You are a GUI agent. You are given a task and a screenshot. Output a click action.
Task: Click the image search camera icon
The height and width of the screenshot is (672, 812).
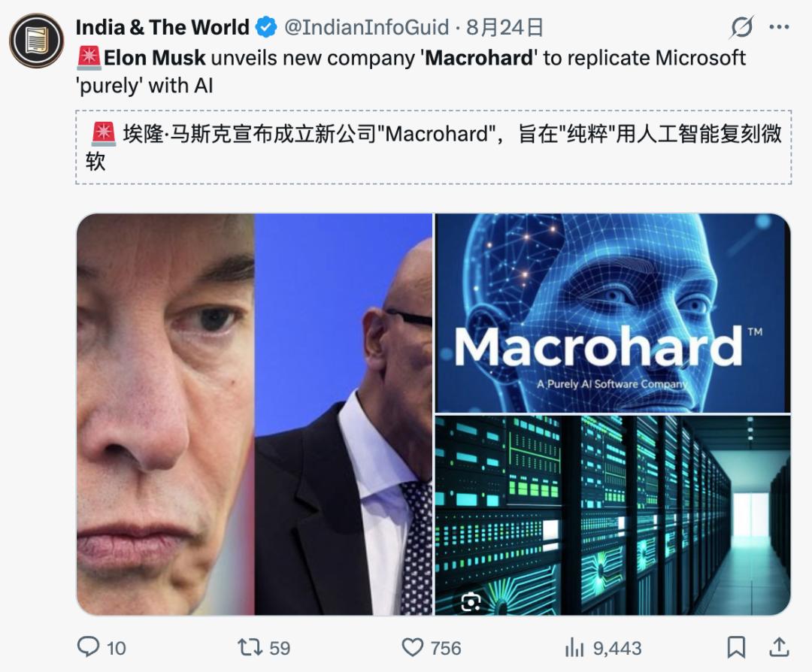pos(471,601)
